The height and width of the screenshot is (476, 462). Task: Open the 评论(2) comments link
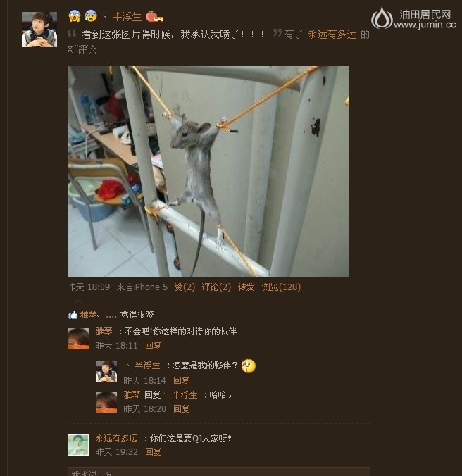pos(216,287)
